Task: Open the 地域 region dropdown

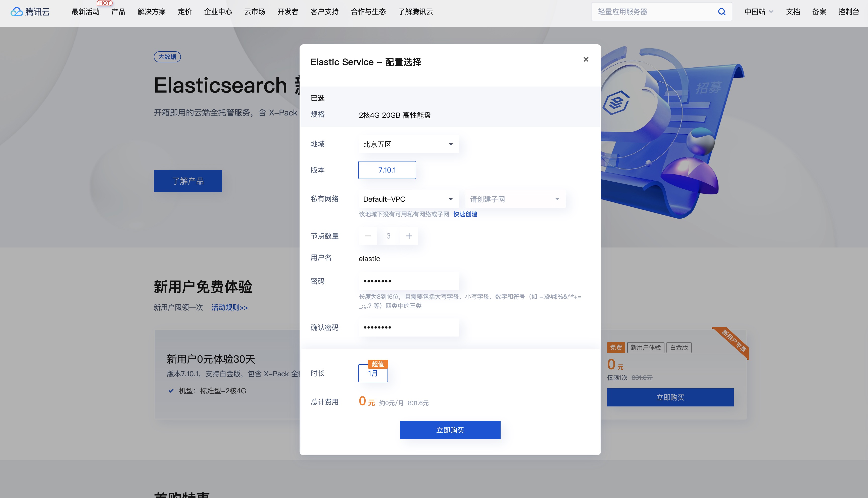Action: tap(409, 144)
